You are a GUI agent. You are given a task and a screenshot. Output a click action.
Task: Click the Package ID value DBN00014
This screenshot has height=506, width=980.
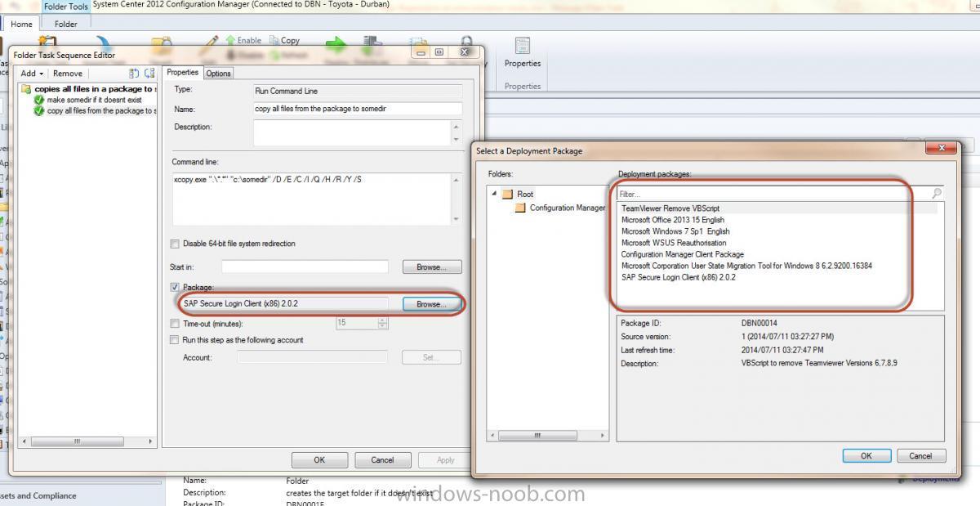(x=759, y=323)
